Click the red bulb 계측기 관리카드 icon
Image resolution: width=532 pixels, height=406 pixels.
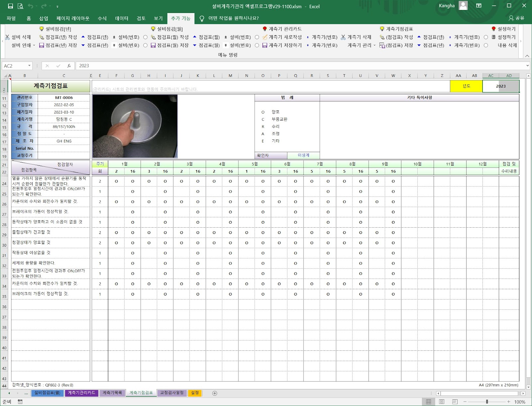tap(265, 29)
